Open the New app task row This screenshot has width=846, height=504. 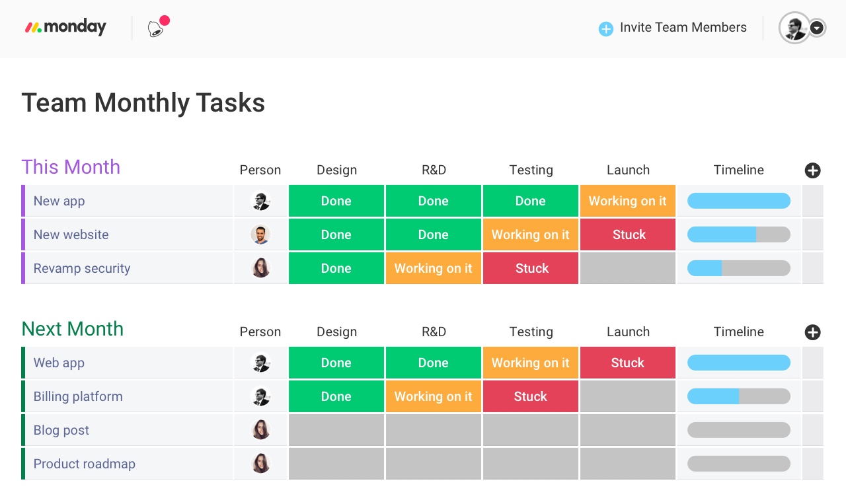[x=127, y=201]
